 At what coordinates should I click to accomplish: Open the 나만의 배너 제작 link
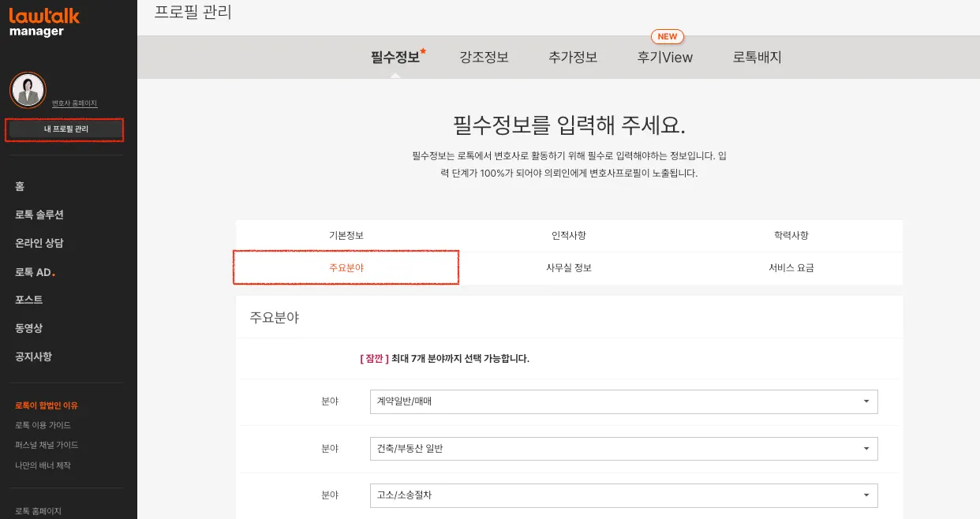pos(43,465)
